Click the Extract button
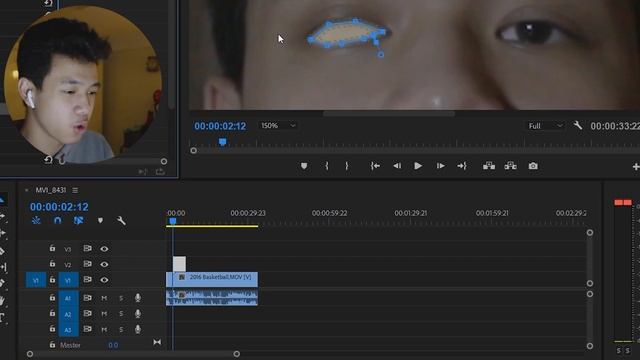Viewport: 640px width, 360px height. click(511, 166)
